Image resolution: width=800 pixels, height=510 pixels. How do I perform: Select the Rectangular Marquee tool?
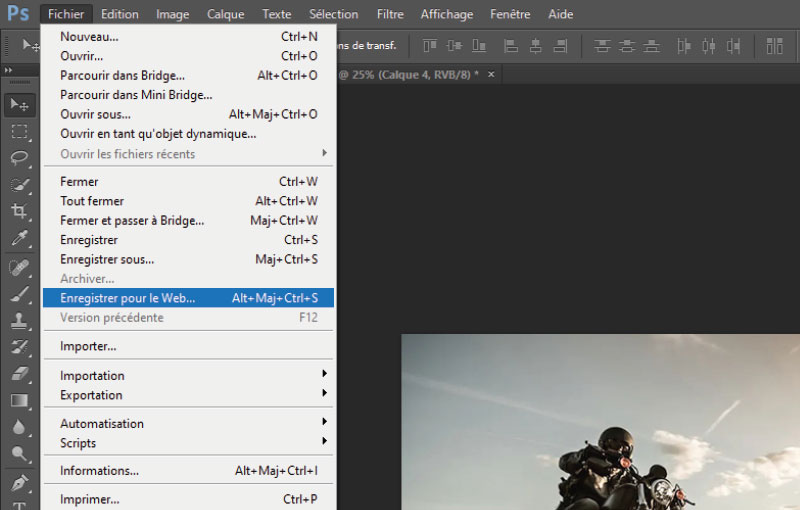pyautogui.click(x=19, y=131)
